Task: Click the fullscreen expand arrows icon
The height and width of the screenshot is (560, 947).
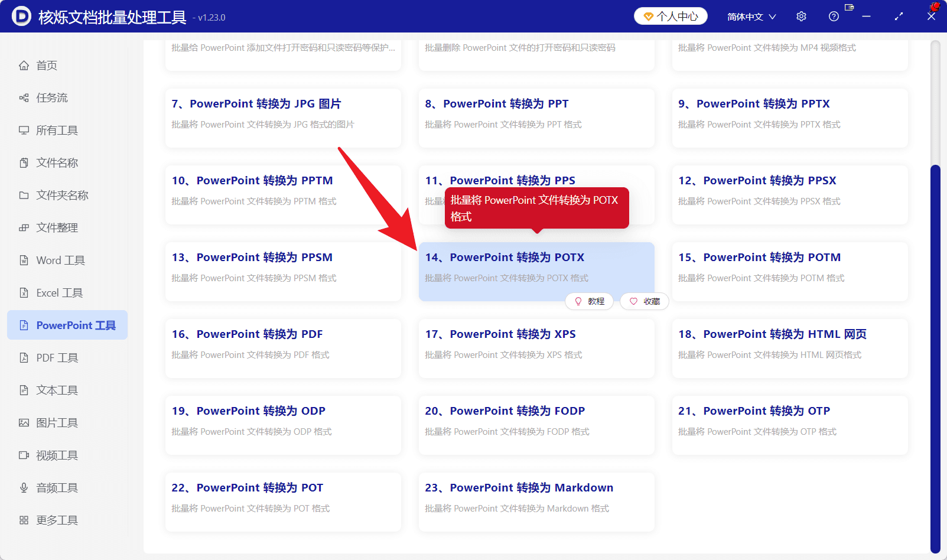Action: tap(899, 17)
